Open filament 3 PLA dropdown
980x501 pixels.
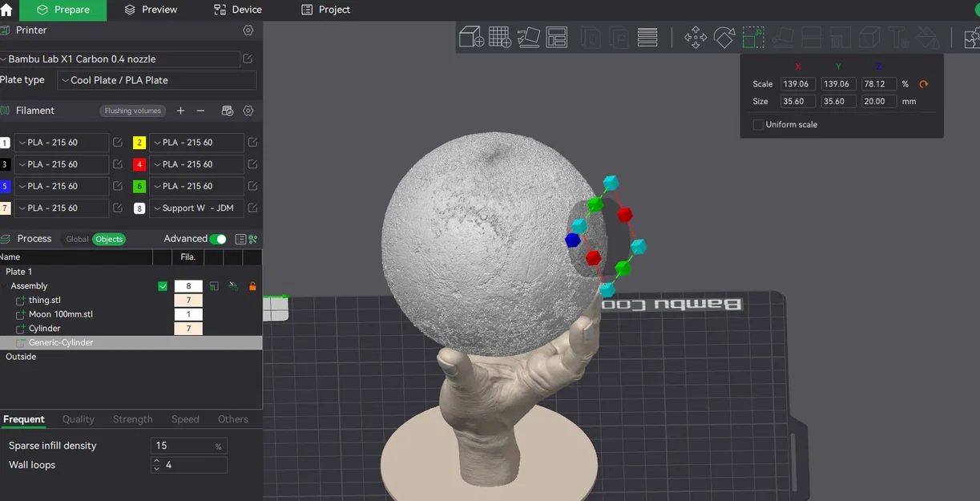pos(61,164)
